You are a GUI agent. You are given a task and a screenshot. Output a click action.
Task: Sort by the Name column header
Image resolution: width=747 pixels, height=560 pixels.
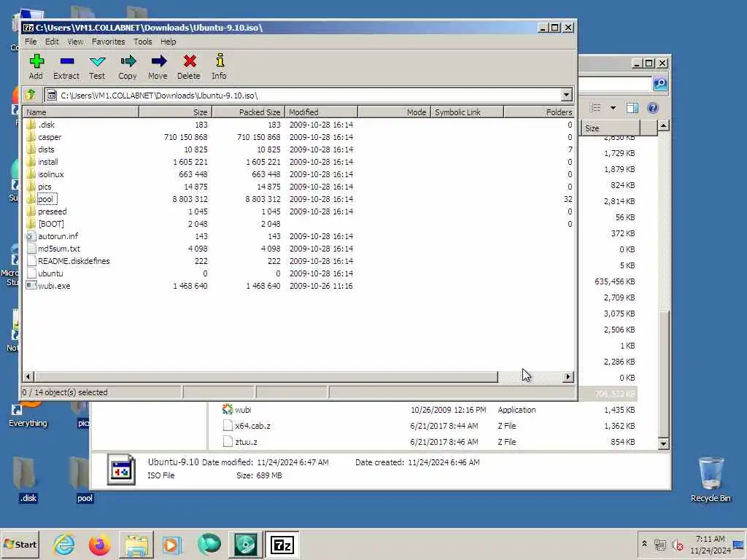81,112
